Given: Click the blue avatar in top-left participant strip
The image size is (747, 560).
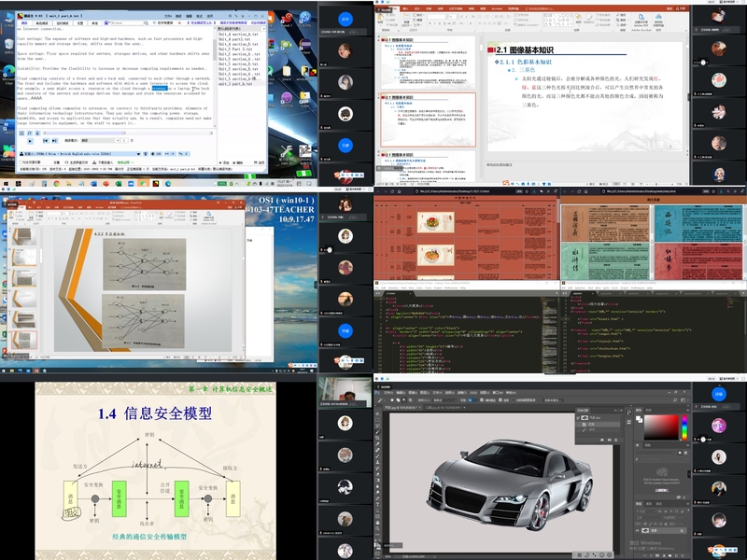Looking at the screenshot, I should [345, 18].
